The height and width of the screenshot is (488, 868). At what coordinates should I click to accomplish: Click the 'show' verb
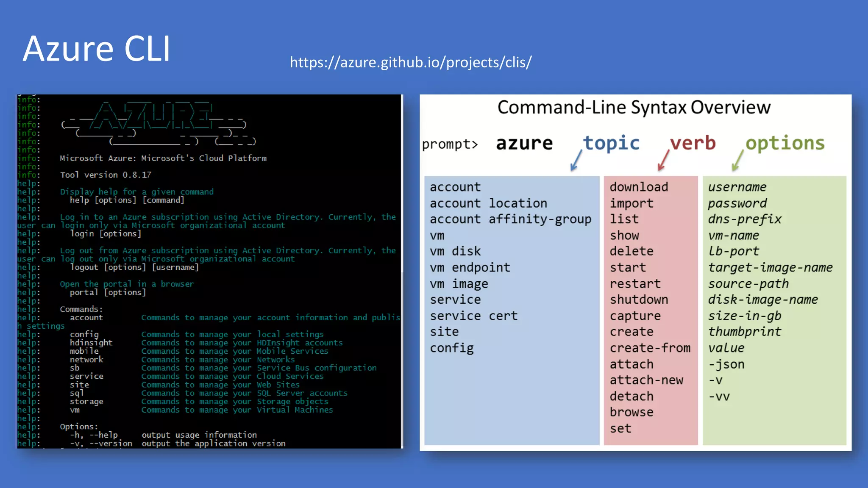pos(624,236)
